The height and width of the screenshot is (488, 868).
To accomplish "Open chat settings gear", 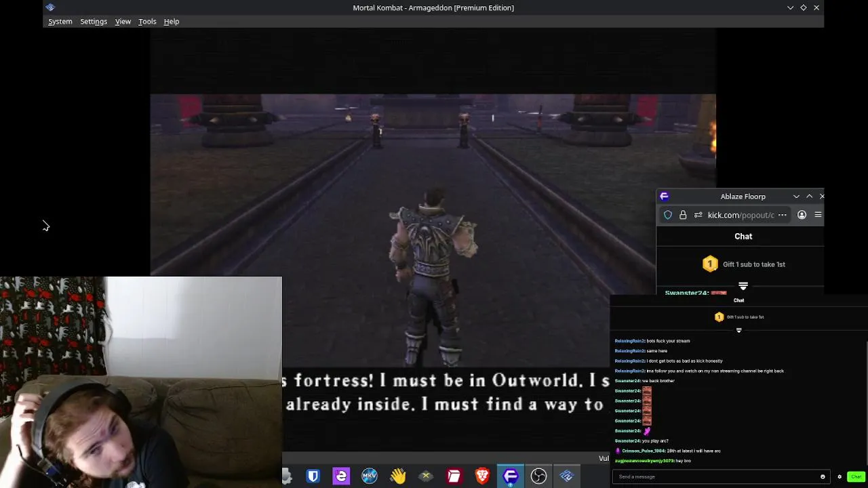I will 840,476.
